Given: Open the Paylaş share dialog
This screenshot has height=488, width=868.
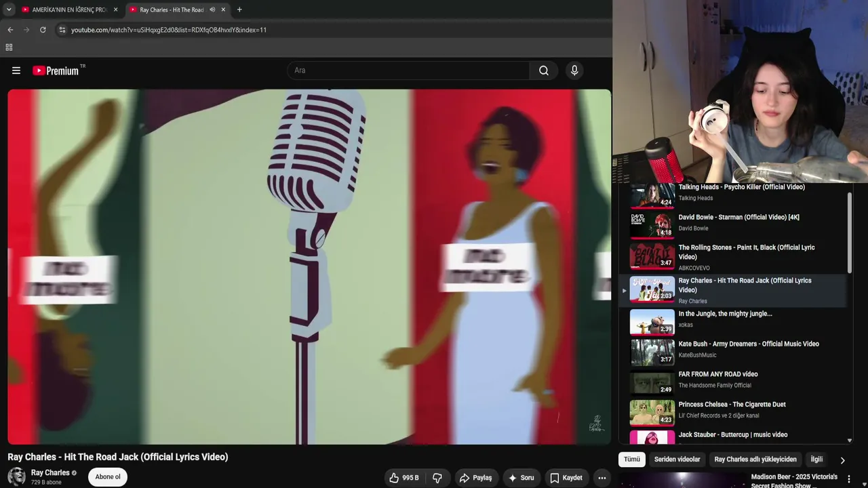Looking at the screenshot, I should pyautogui.click(x=475, y=478).
